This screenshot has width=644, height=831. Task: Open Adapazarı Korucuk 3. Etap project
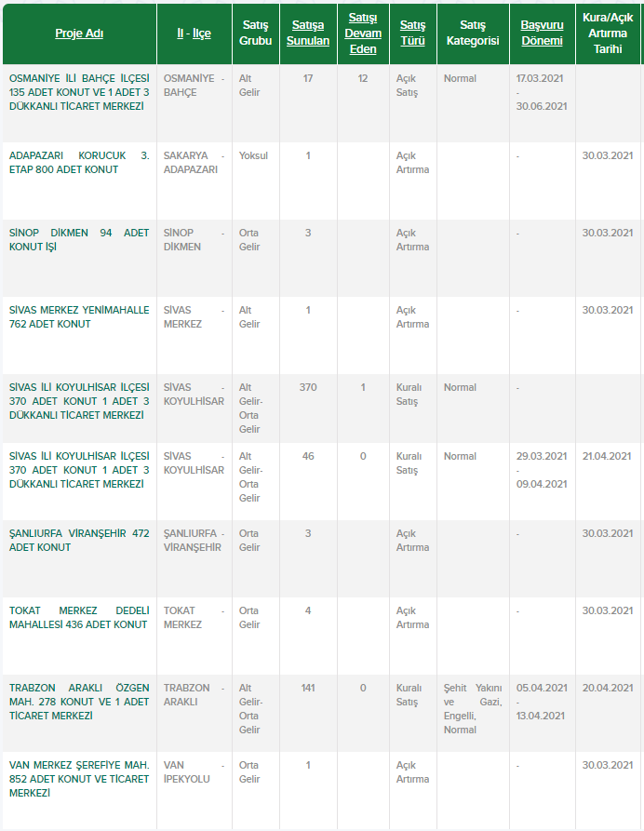(78, 163)
